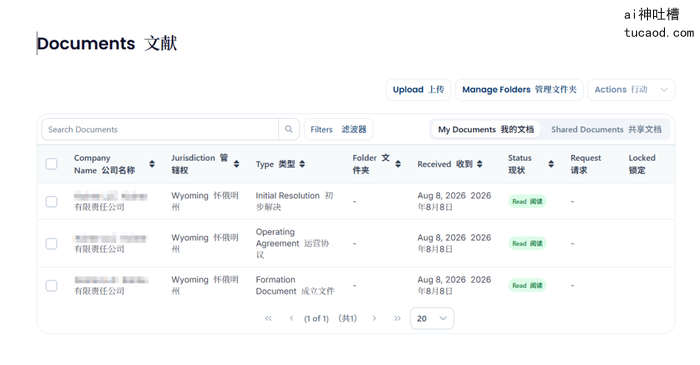
Task: Click Initial Resolution type cell
Action: tap(294, 201)
